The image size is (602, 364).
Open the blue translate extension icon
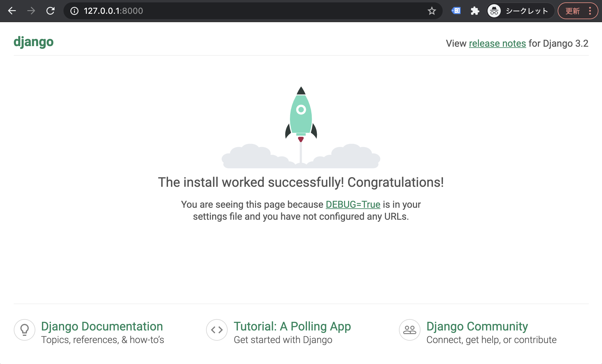456,11
